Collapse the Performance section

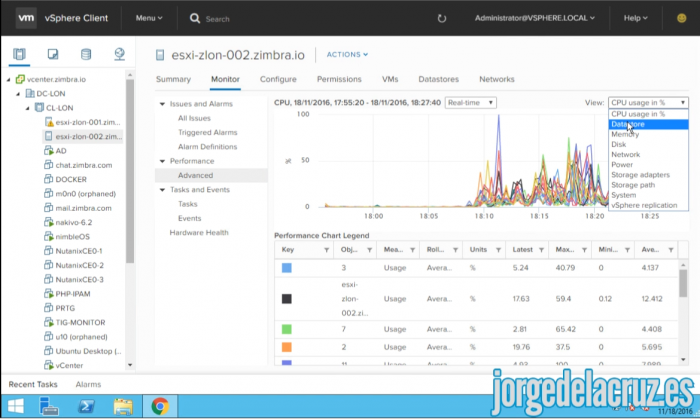(x=162, y=161)
